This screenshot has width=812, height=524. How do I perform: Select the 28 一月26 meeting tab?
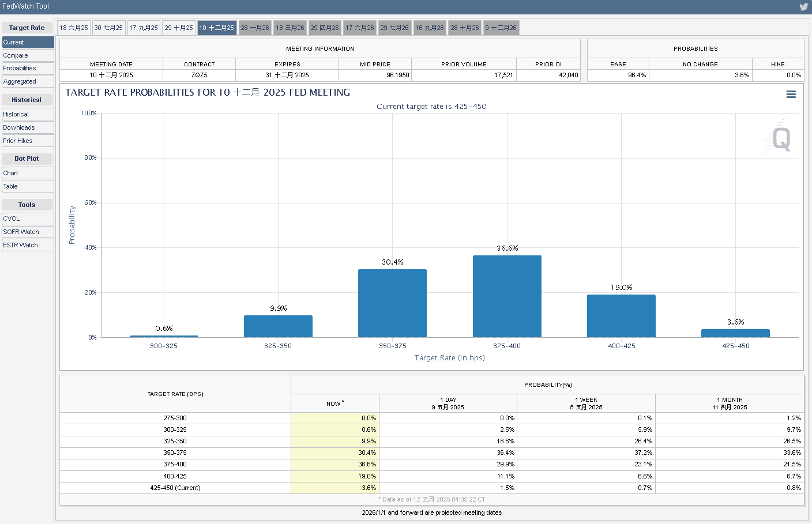(x=254, y=28)
